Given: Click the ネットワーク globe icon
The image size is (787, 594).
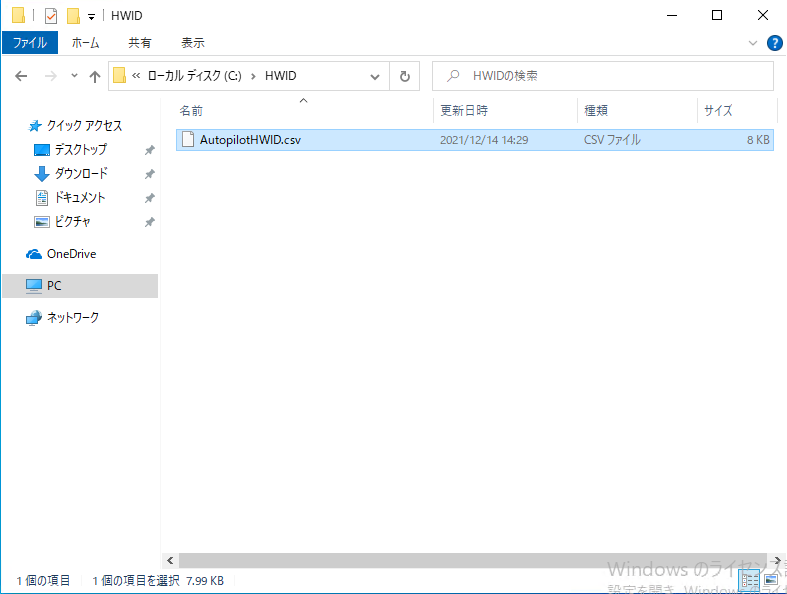Looking at the screenshot, I should [34, 318].
